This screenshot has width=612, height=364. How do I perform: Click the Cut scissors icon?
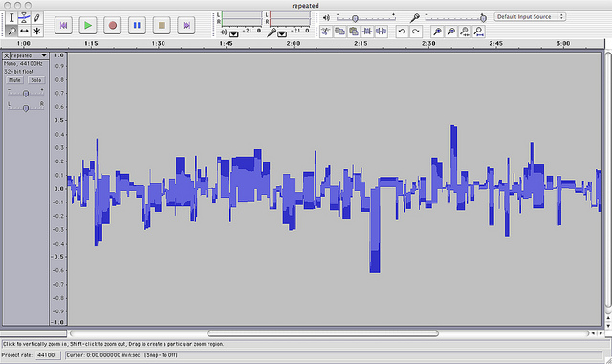326,32
